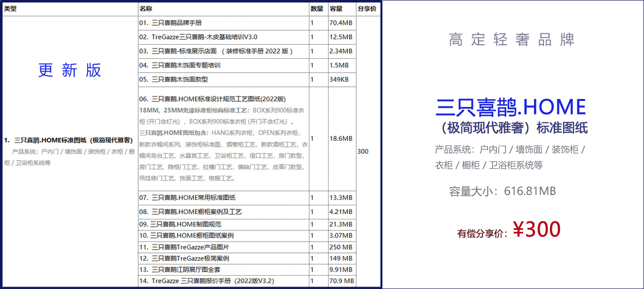Click the 250 MB size cell
Image resolution: width=644 pixels, height=289 pixels.
click(x=341, y=247)
